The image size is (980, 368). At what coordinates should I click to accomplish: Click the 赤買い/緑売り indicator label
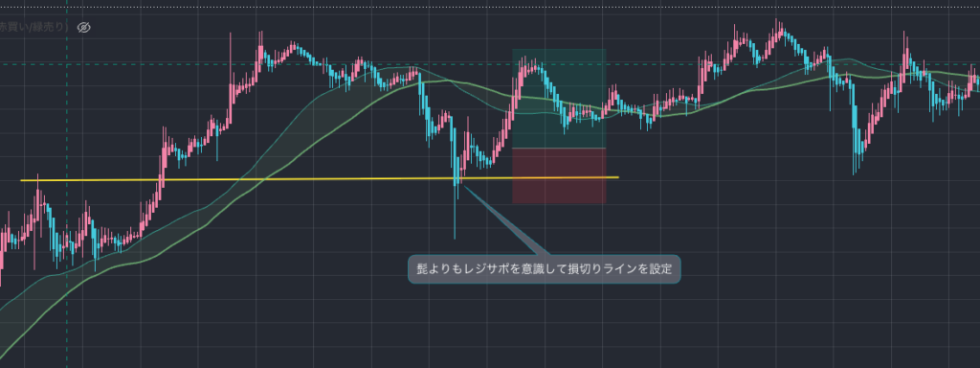click(33, 27)
